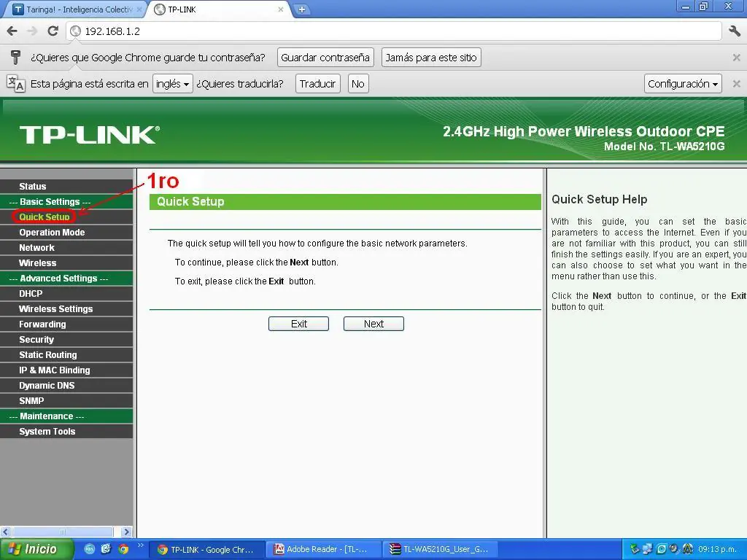This screenshot has height=560, width=747.
Task: Click the sidebar scrollbar left arrow
Action: pyautogui.click(x=5, y=532)
